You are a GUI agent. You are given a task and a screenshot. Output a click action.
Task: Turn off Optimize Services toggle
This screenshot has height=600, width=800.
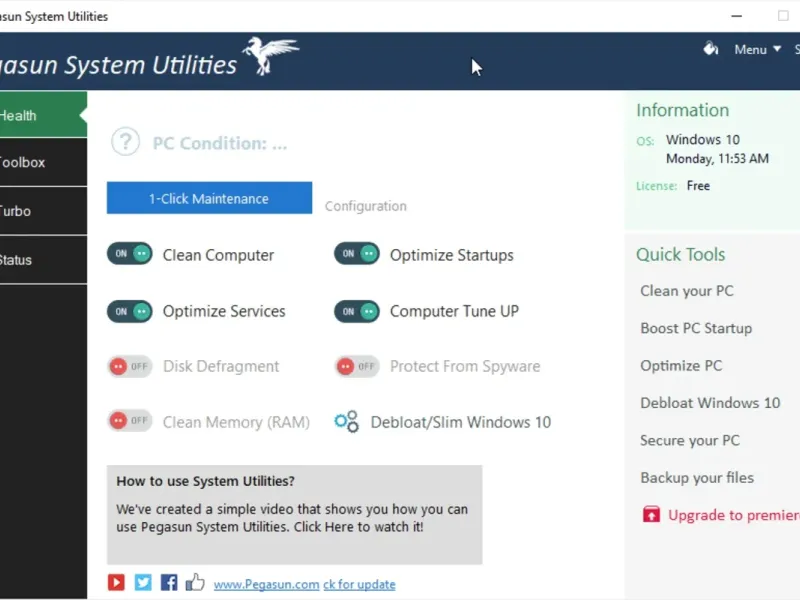[130, 311]
